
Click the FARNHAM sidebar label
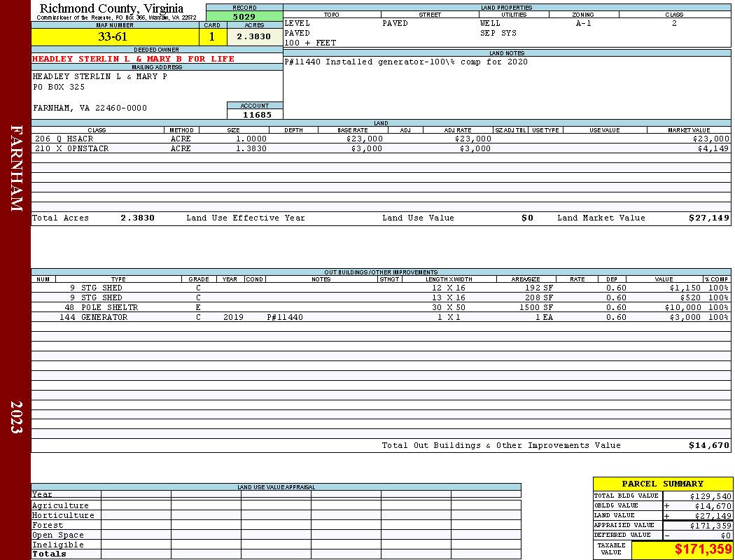[16, 168]
